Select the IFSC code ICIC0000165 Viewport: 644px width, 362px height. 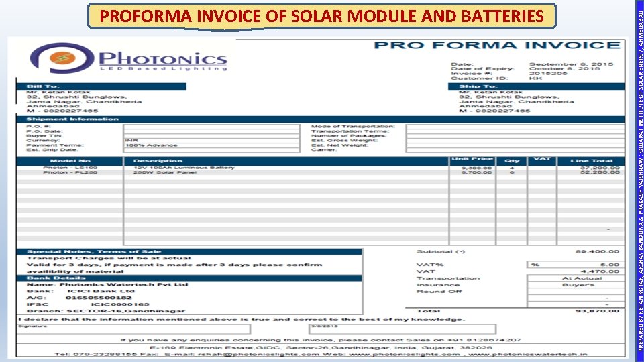(x=120, y=304)
